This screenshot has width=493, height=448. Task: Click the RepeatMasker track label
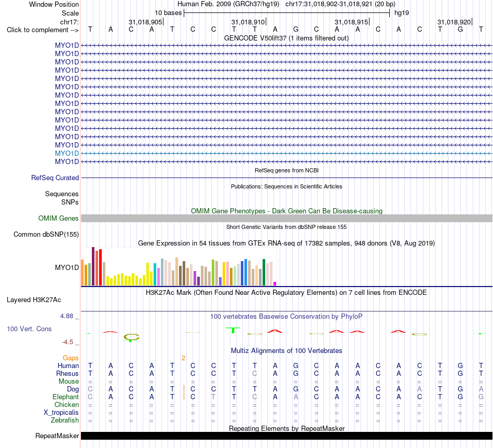coord(57,436)
